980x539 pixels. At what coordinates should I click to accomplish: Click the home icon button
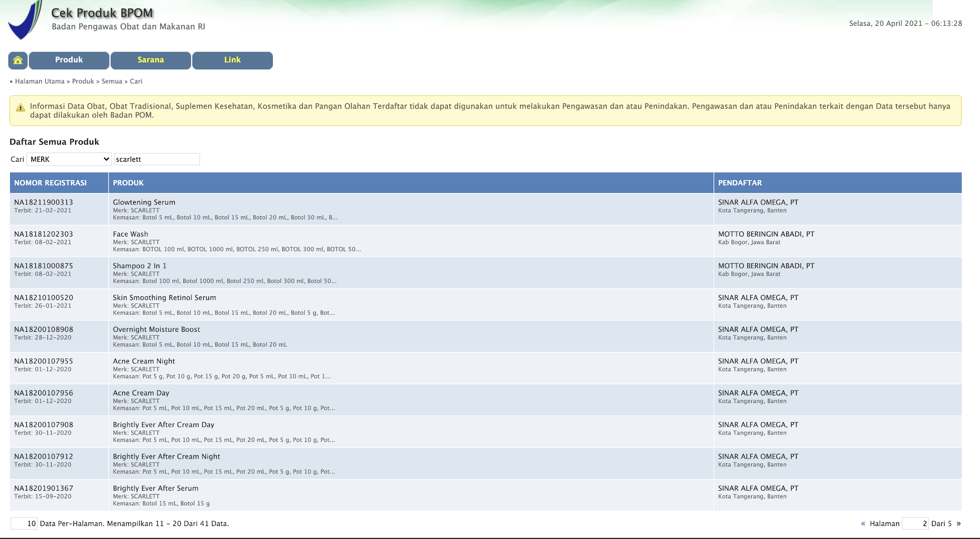(18, 60)
